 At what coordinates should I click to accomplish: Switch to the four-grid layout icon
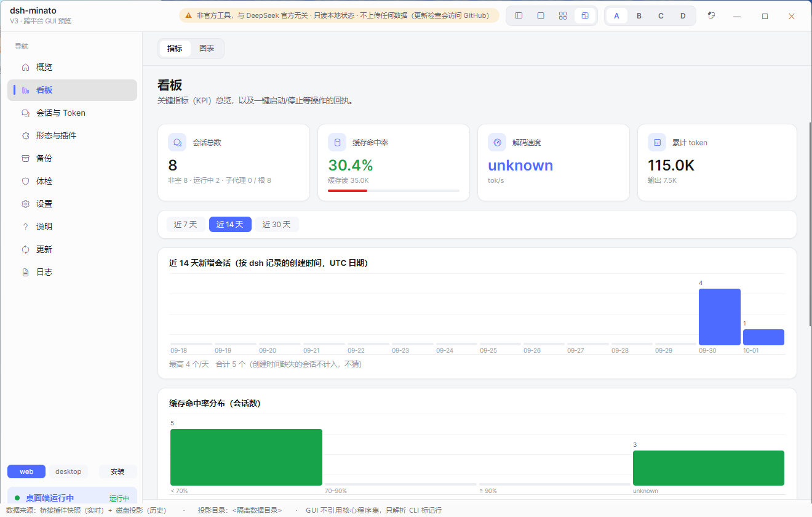pos(563,16)
